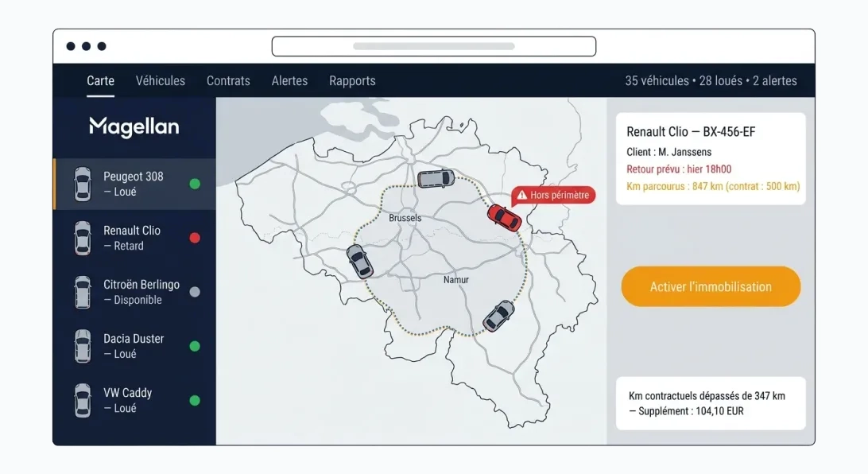The height and width of the screenshot is (474, 868).
Task: Switch to the Véhicules tab
Action: coord(160,80)
